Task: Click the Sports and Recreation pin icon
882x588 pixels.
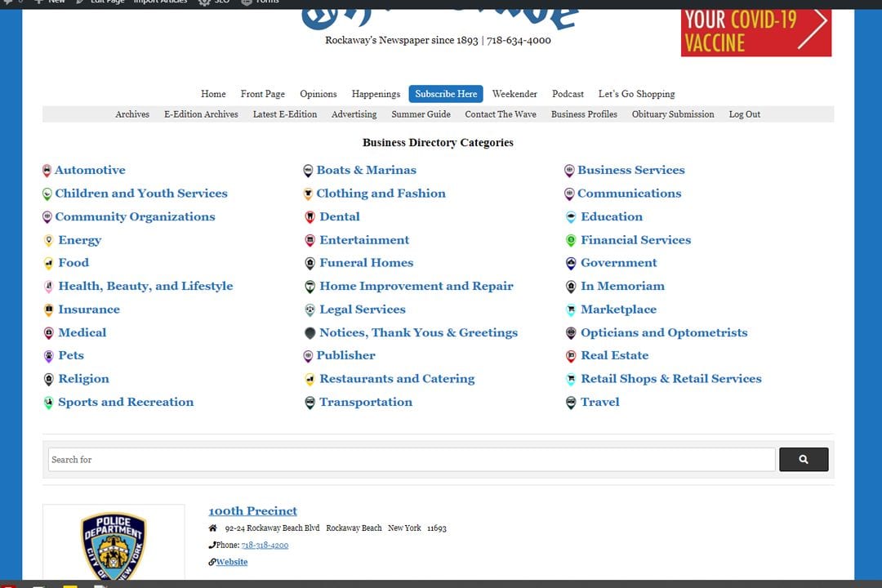Action: [x=48, y=403]
